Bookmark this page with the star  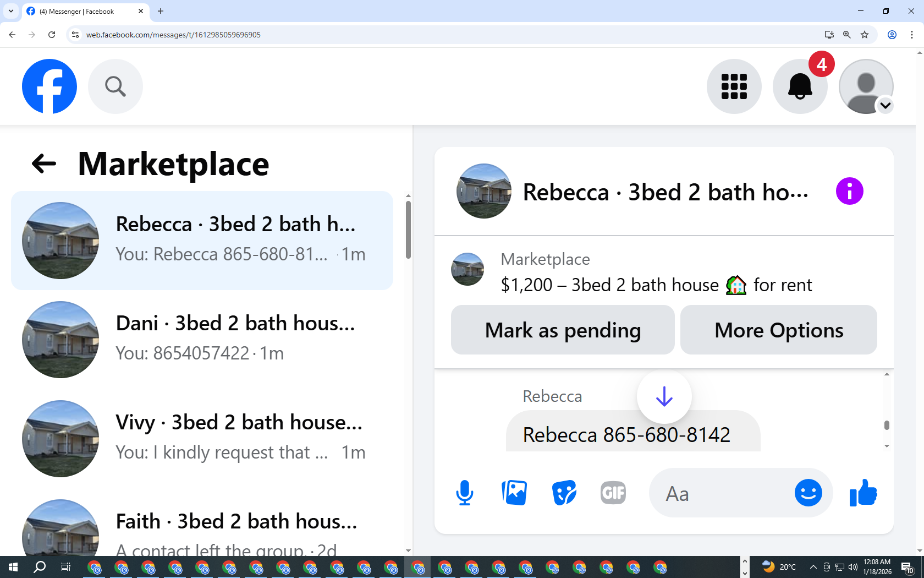(865, 35)
